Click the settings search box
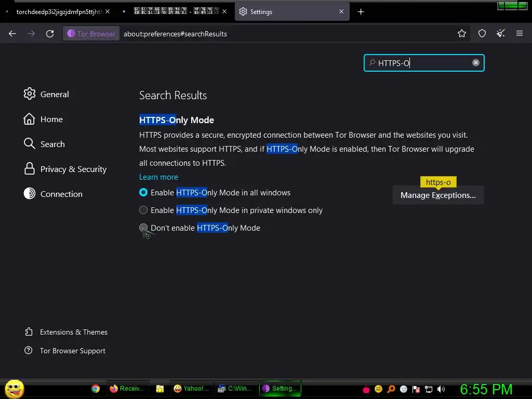 tap(424, 63)
